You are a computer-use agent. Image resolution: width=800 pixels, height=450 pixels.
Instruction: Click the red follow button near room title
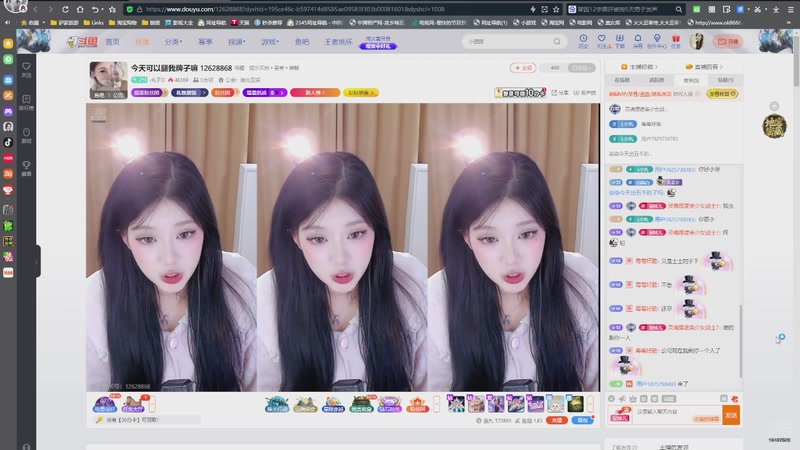[523, 67]
